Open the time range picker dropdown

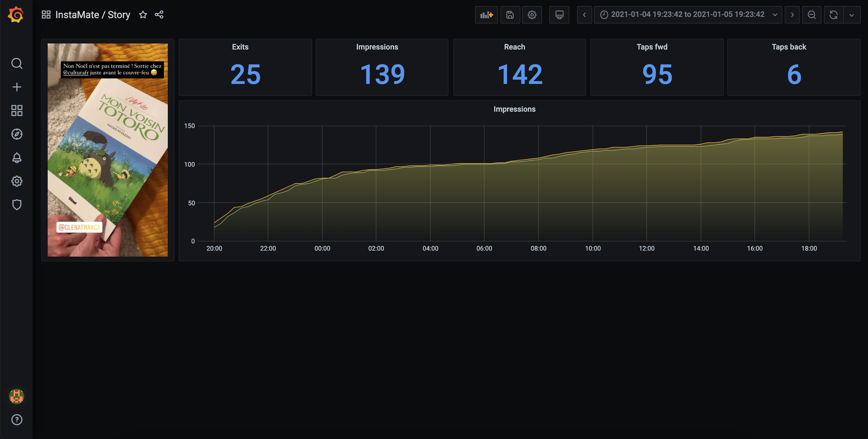point(688,15)
